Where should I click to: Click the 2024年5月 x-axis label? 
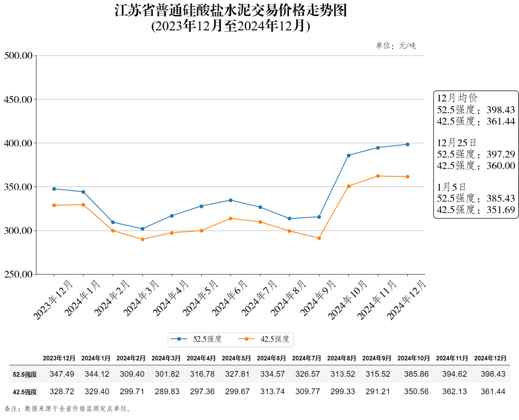tap(200, 298)
